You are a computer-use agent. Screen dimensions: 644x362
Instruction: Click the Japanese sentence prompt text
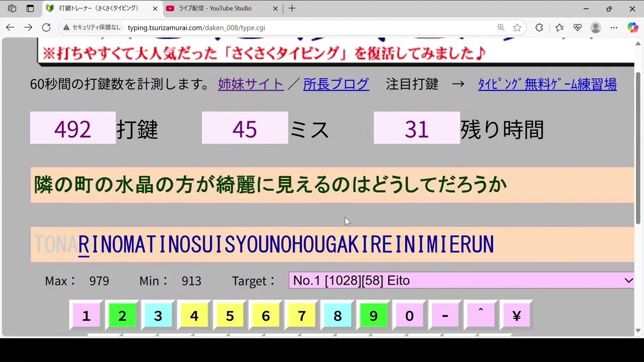(270, 185)
